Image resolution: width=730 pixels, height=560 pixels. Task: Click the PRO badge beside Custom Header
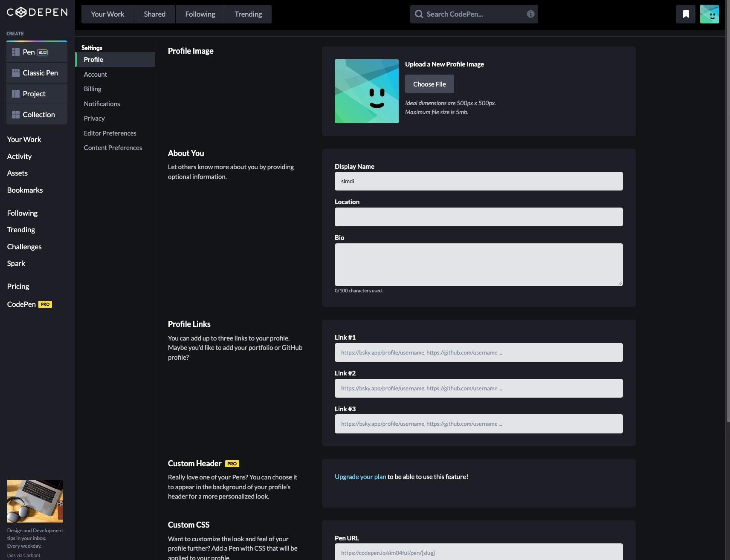coord(232,464)
